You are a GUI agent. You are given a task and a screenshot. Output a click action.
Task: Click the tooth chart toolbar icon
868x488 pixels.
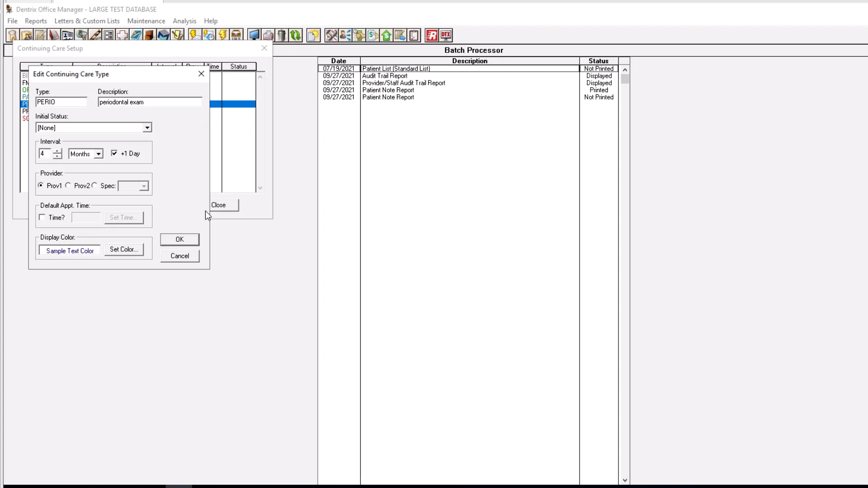[x=12, y=35]
